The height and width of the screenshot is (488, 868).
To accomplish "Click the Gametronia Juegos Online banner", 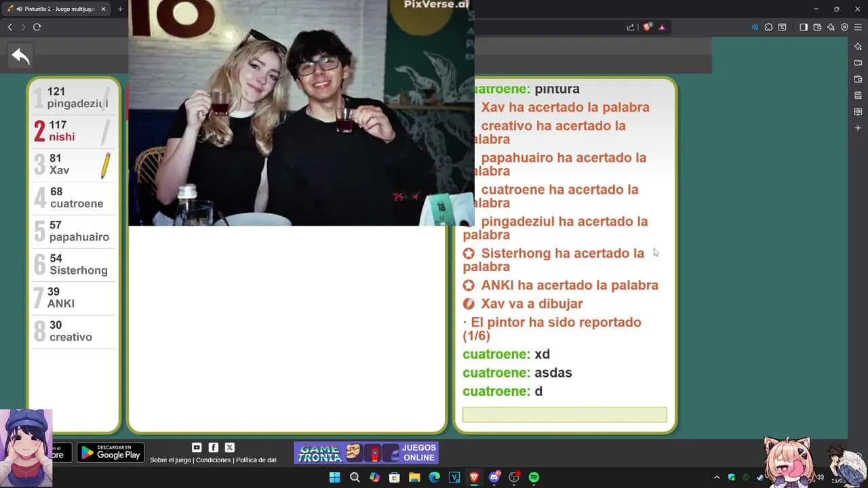I will (366, 453).
